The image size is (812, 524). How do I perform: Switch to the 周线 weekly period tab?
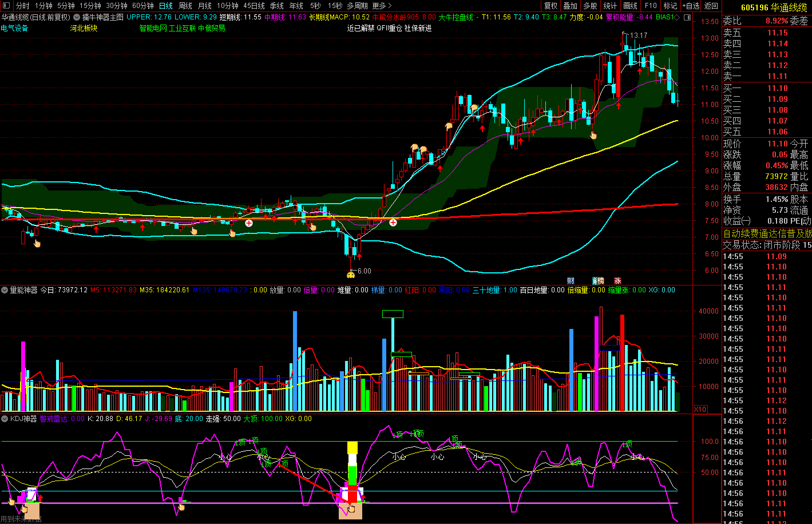[185, 6]
